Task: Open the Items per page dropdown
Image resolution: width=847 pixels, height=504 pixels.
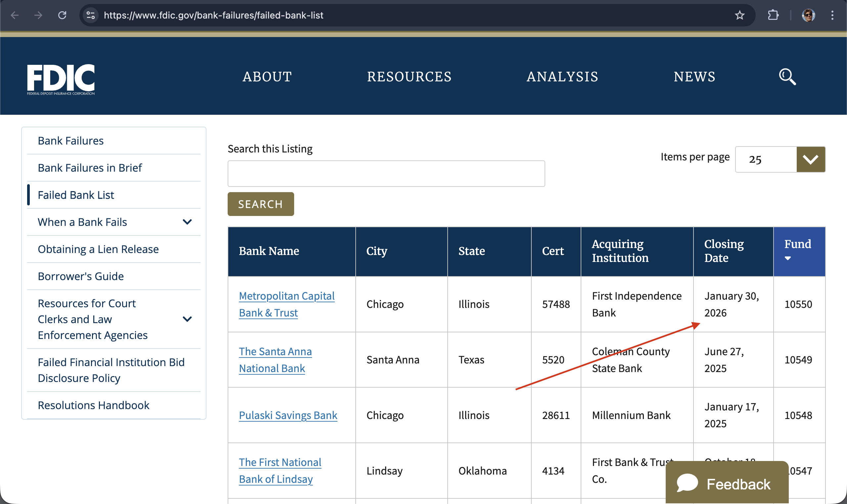Action: (x=811, y=159)
